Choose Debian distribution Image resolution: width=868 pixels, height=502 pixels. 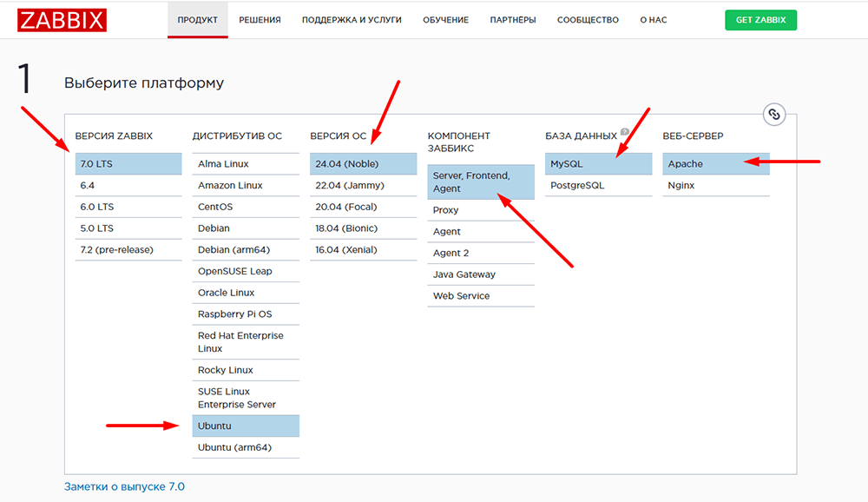(x=246, y=228)
